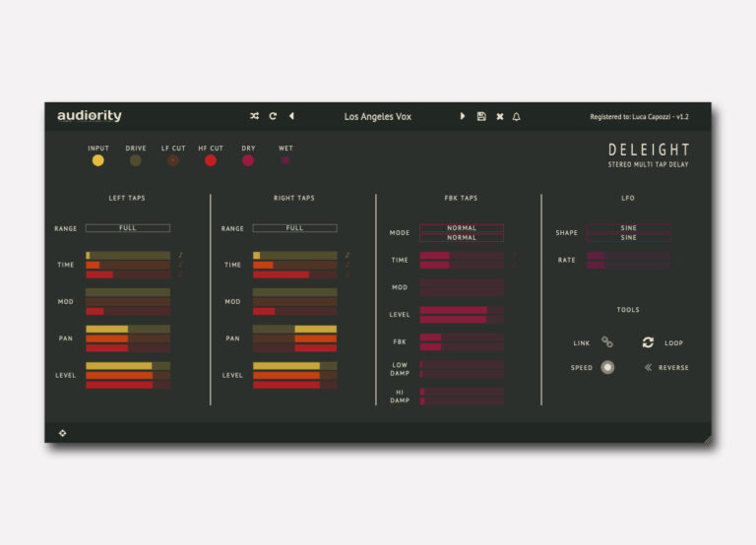Set Right Taps yellow PAN slider
This screenshot has width=756, height=545.
pos(294,330)
